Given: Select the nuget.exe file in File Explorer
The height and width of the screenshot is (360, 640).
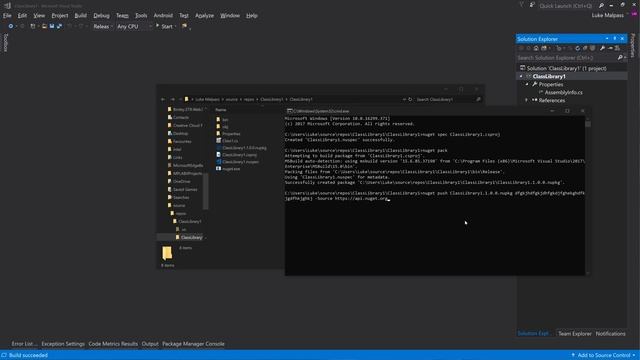Looking at the screenshot, I should click(228, 169).
